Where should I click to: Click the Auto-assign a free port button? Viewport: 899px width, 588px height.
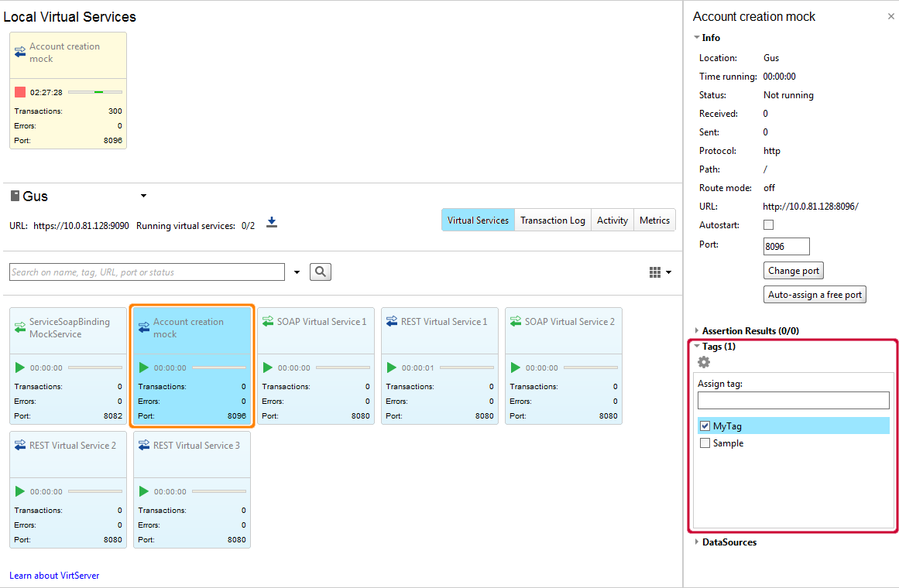[x=814, y=294]
